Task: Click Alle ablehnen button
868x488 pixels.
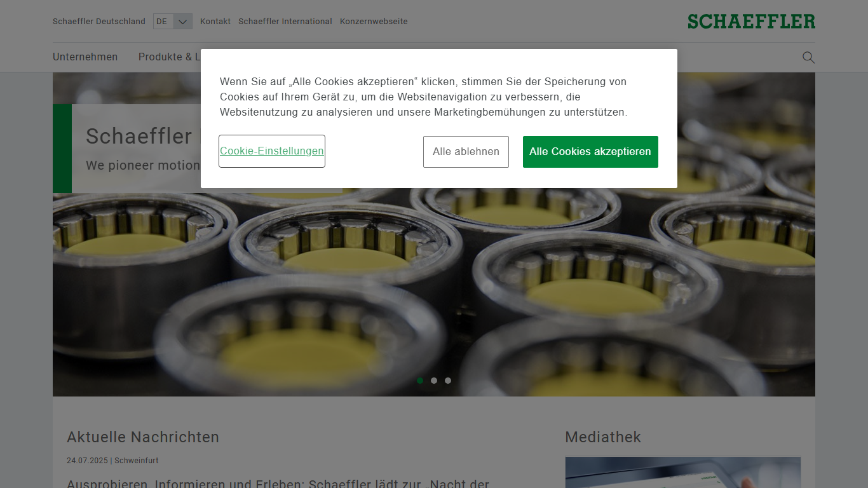Action: pos(466,152)
